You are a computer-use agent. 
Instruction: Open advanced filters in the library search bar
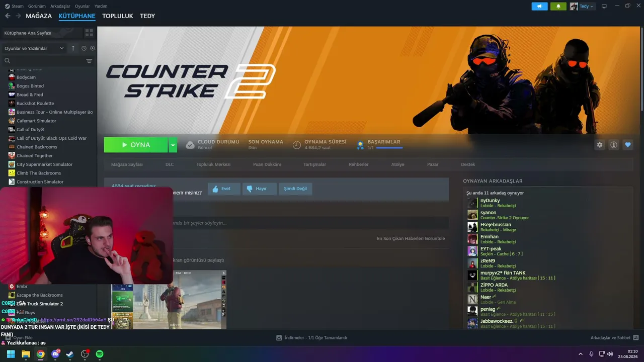[x=89, y=61]
